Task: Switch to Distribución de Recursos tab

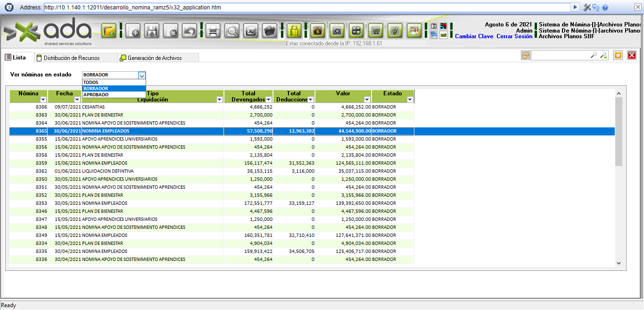Action: (71, 58)
